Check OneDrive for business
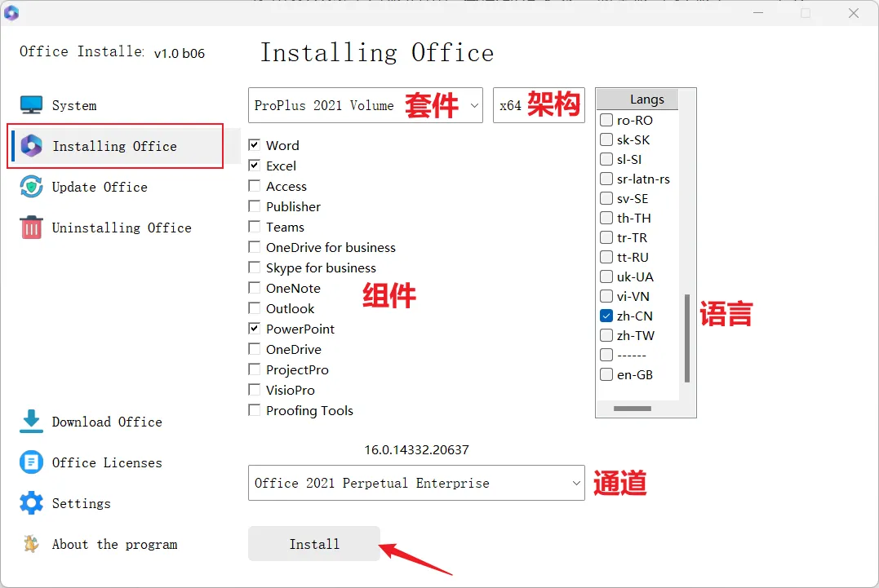This screenshot has width=879, height=588. point(254,247)
